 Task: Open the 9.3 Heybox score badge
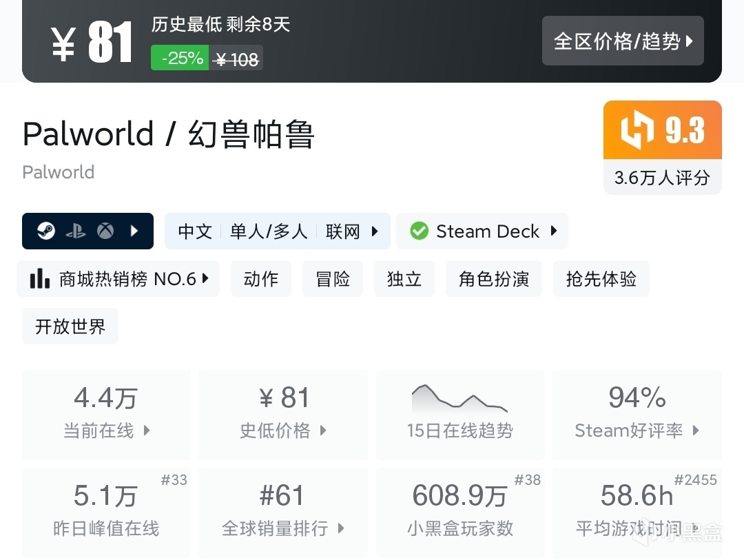663,130
